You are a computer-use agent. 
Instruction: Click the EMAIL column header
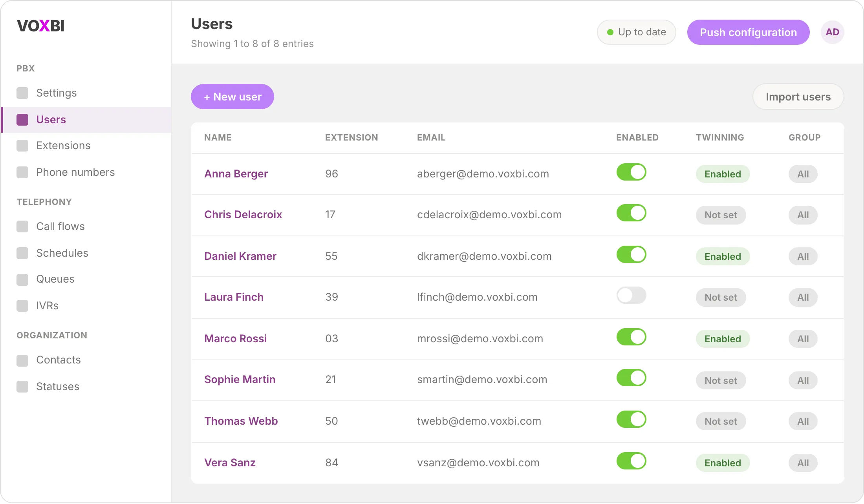431,138
